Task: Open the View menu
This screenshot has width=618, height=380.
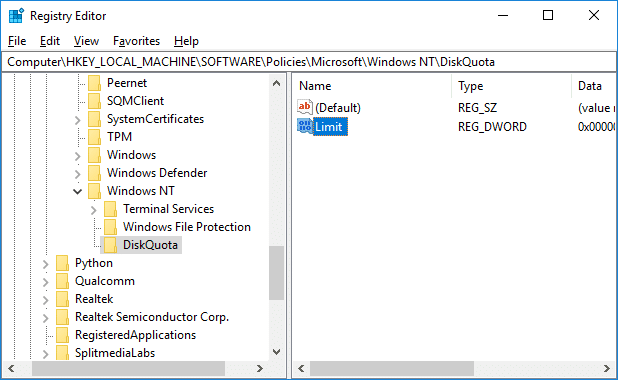Action: (86, 41)
